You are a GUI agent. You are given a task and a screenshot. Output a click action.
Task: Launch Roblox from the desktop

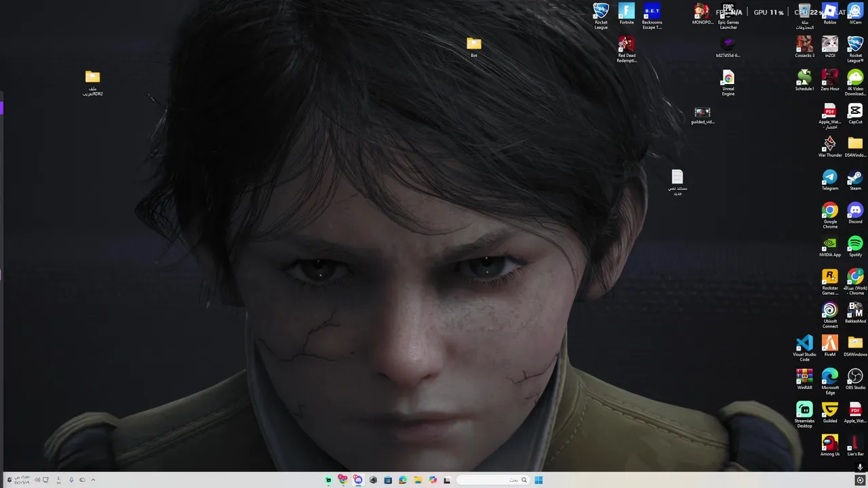pyautogui.click(x=830, y=14)
